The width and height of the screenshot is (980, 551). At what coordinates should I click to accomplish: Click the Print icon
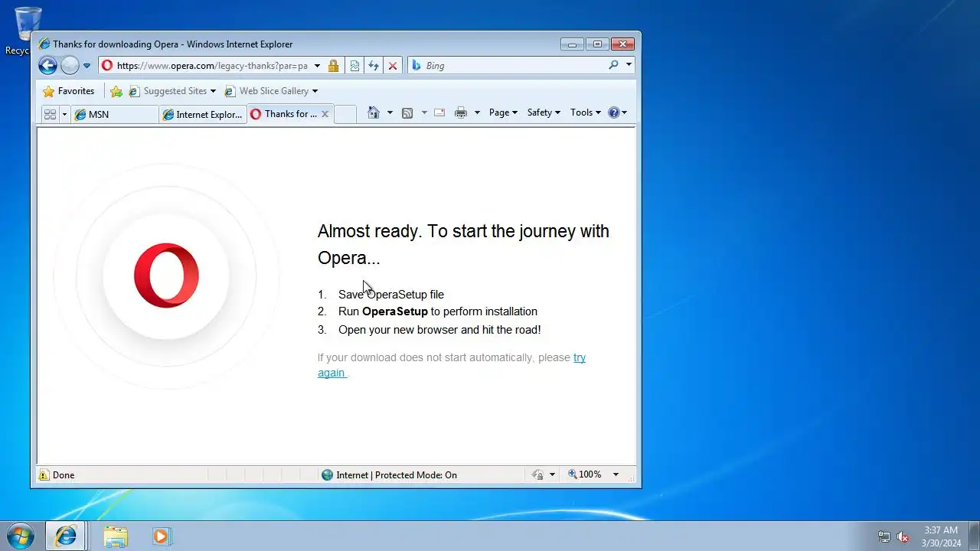pos(460,112)
